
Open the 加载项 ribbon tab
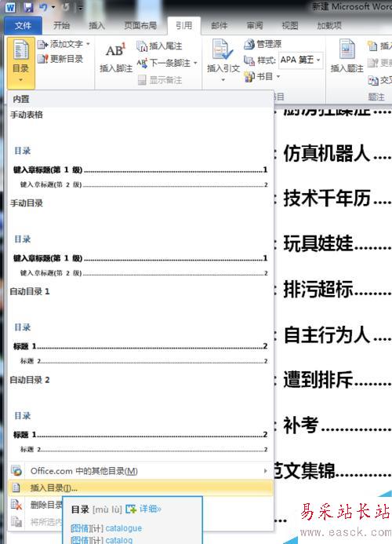(x=329, y=25)
